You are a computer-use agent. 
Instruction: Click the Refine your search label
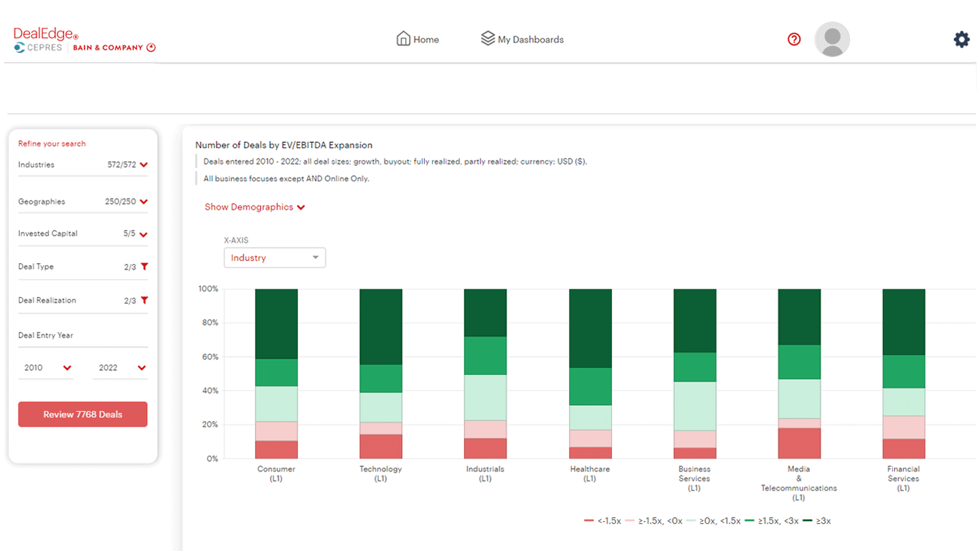(x=51, y=144)
